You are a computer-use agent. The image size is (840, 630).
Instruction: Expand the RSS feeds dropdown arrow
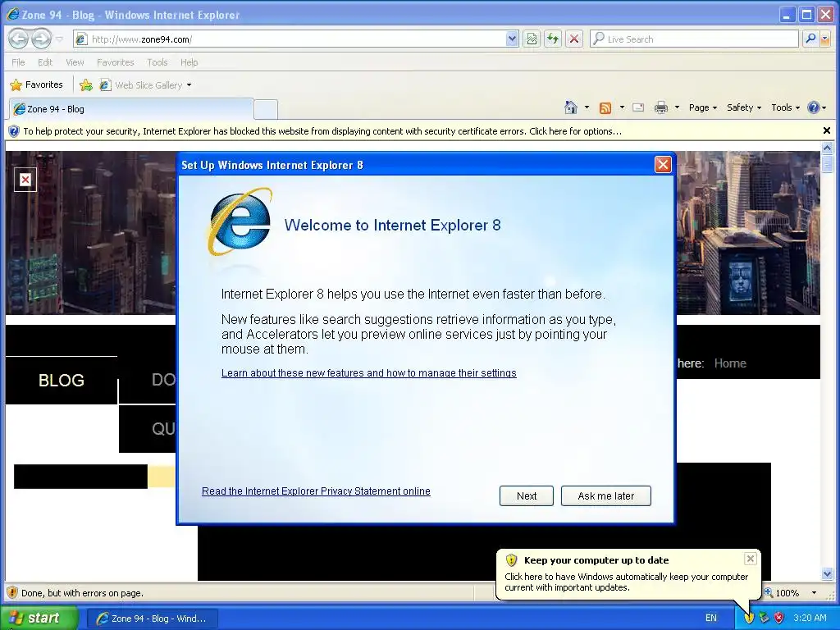pos(622,107)
